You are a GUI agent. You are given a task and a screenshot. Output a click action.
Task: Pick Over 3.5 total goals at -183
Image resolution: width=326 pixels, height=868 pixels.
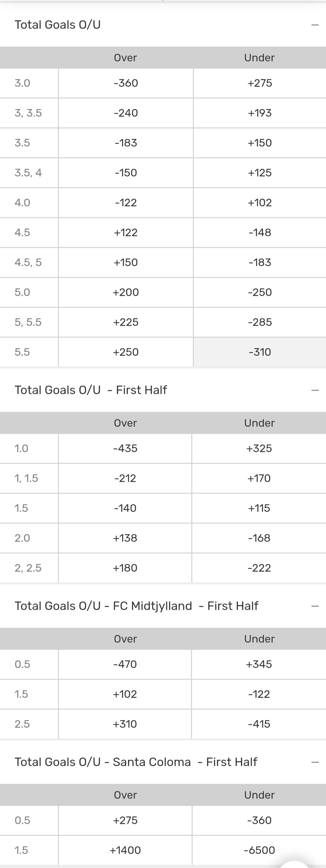click(126, 143)
